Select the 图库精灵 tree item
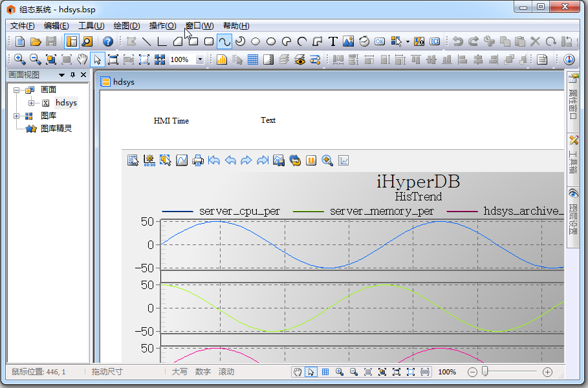Screen dimensions: 588x388 coord(56,129)
